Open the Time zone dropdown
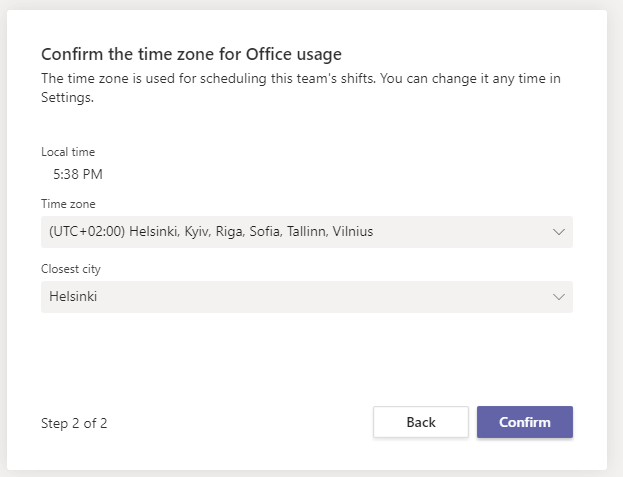 pos(306,232)
